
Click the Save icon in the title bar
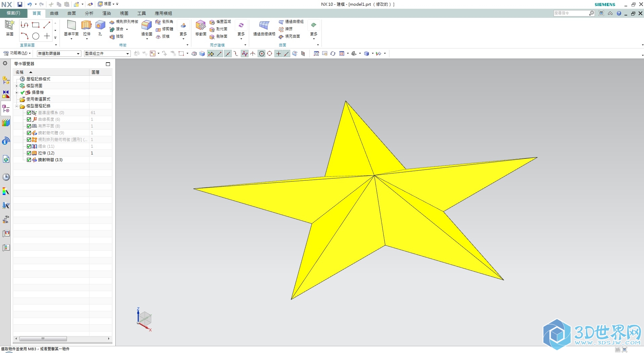(x=20, y=4)
